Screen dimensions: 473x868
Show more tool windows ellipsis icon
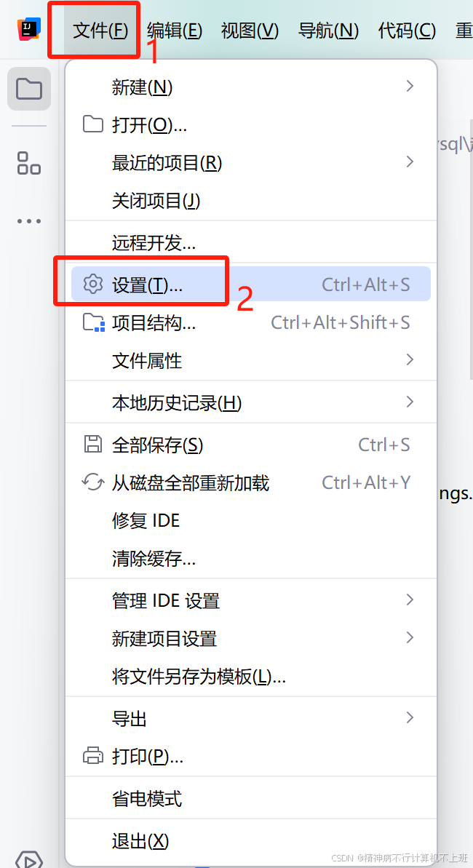click(x=29, y=221)
